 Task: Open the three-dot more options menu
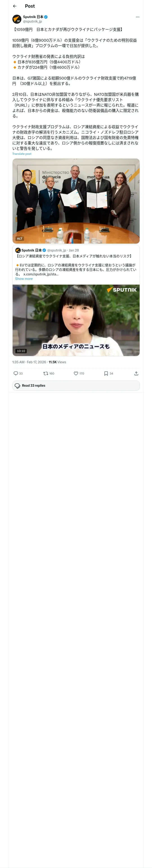137,17
